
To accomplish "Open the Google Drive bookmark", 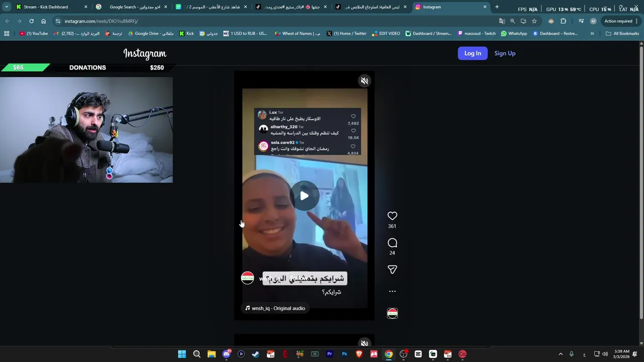I will (151, 34).
